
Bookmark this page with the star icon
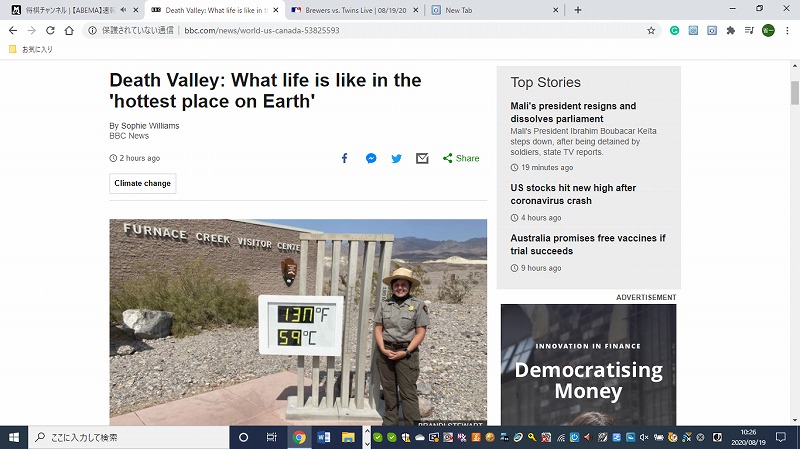(651, 31)
